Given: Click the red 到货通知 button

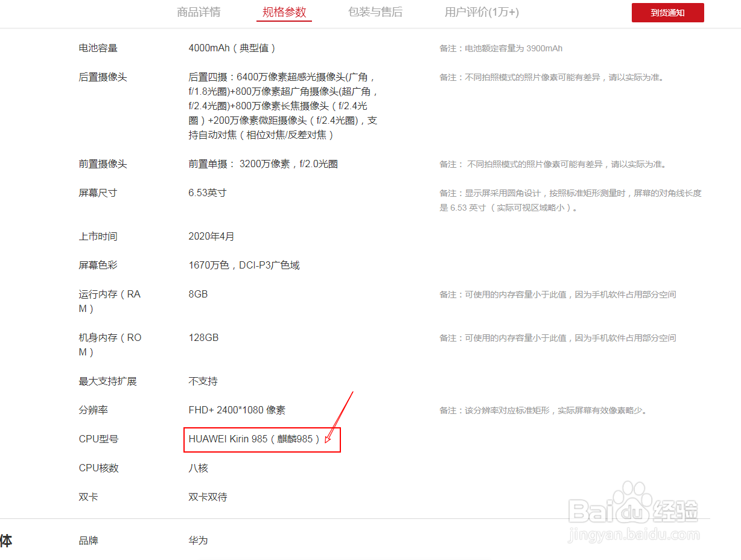Looking at the screenshot, I should pos(668,13).
